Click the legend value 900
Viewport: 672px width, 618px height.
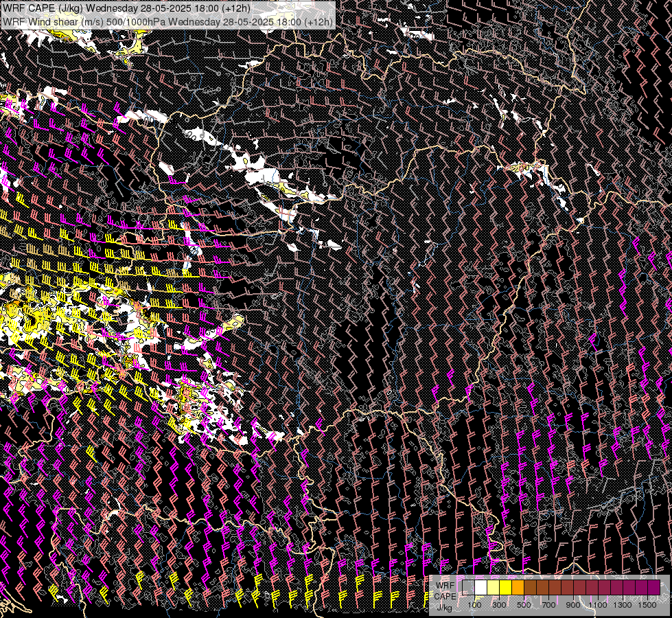(573, 605)
